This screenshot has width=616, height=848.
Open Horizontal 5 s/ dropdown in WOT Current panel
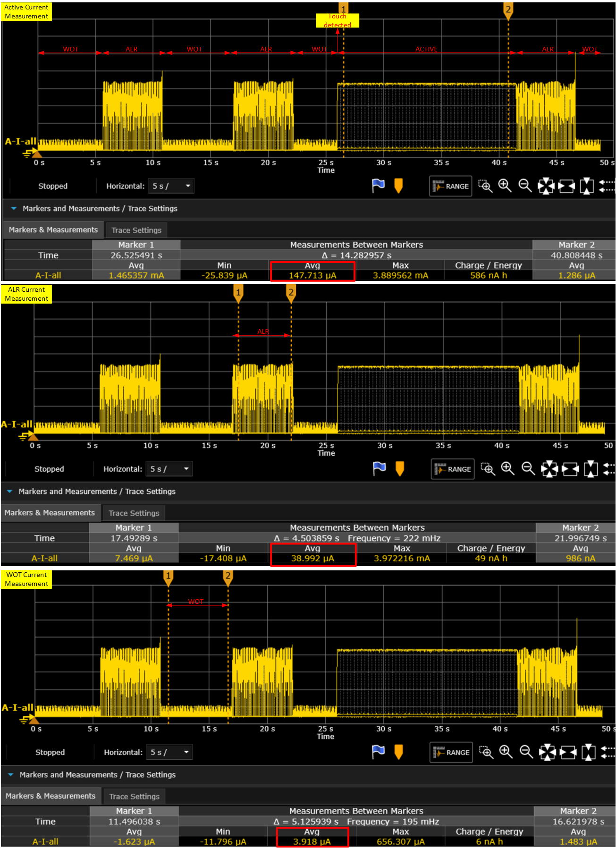(x=169, y=752)
